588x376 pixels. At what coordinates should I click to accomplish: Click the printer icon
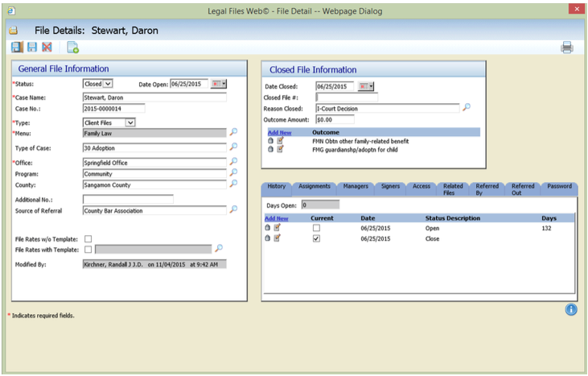[566, 48]
